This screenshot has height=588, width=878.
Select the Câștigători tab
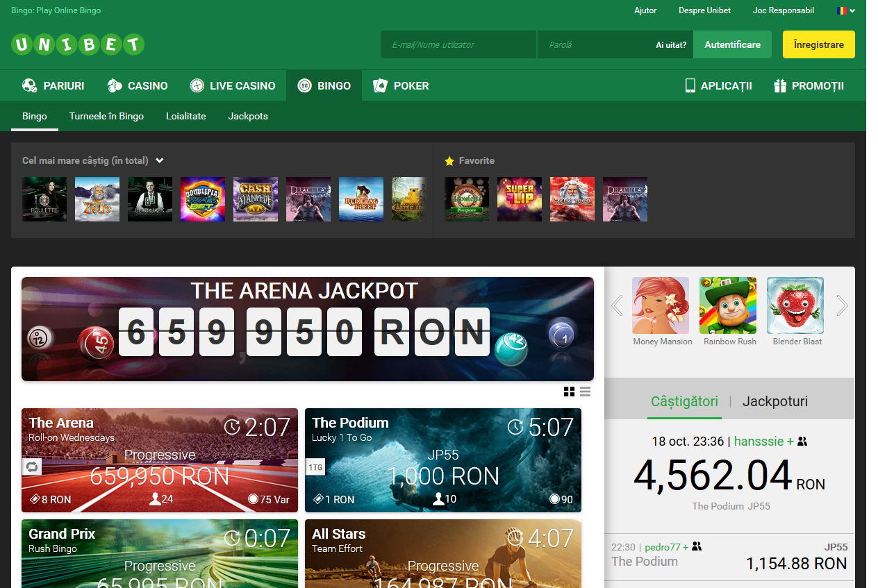click(x=684, y=401)
